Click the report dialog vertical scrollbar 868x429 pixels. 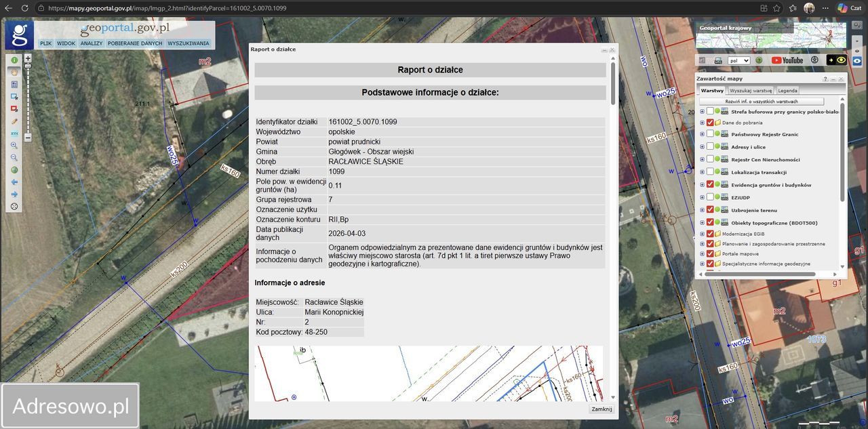pos(613,83)
